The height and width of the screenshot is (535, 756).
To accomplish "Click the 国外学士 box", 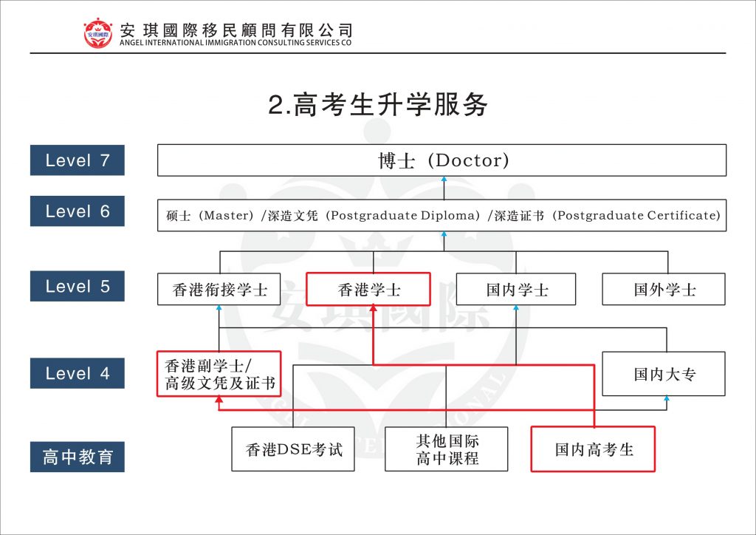I will [664, 290].
